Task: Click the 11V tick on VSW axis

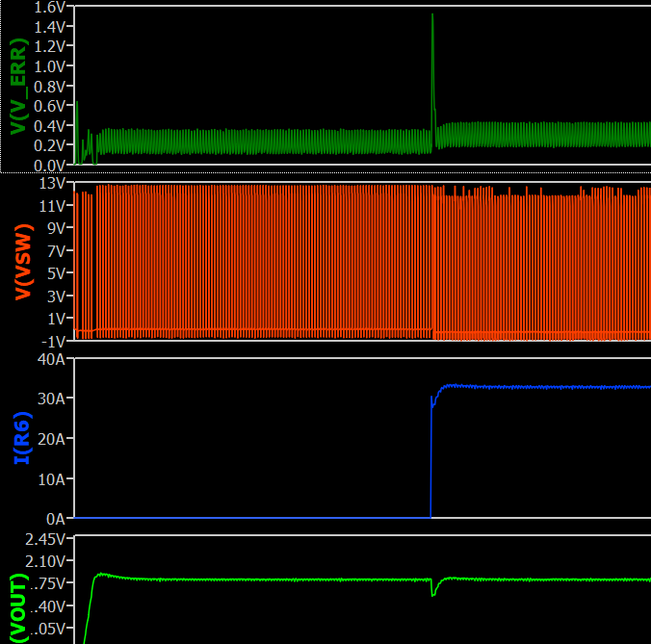Action: point(52,206)
